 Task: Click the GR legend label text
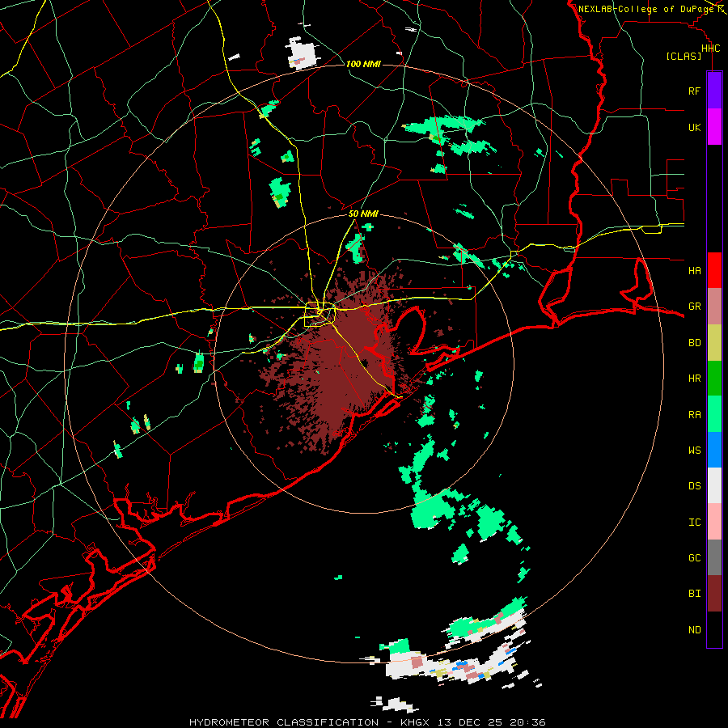694,307
